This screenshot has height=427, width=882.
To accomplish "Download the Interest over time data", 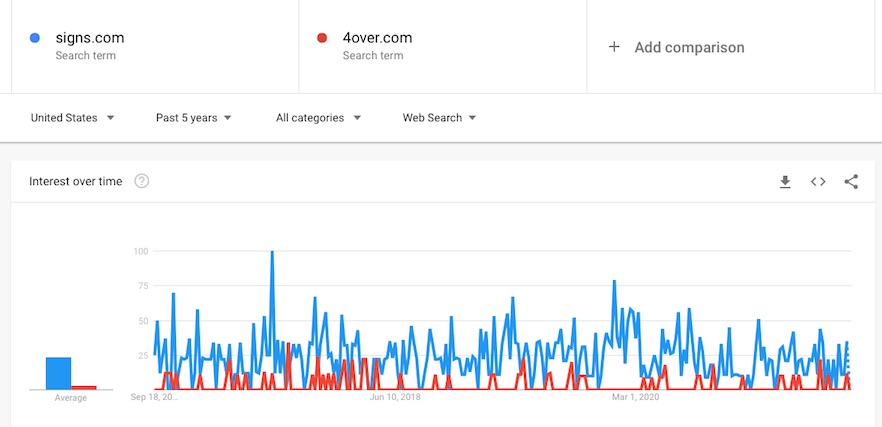I will point(785,182).
